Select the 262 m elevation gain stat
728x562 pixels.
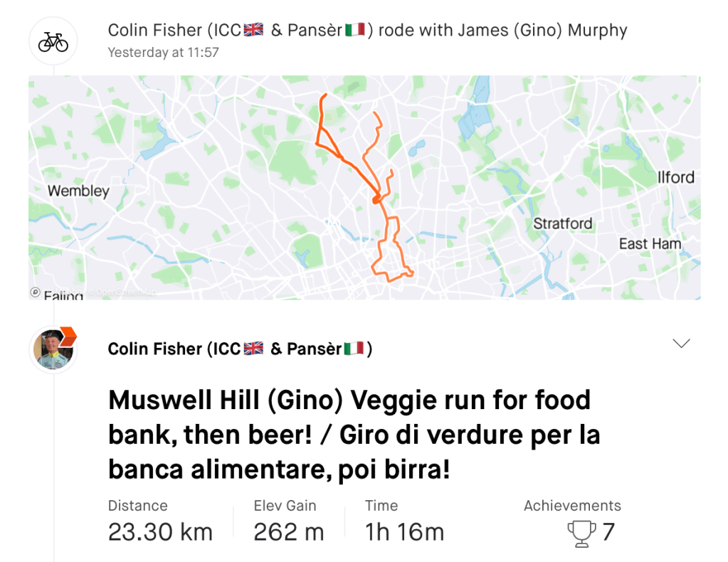click(288, 531)
